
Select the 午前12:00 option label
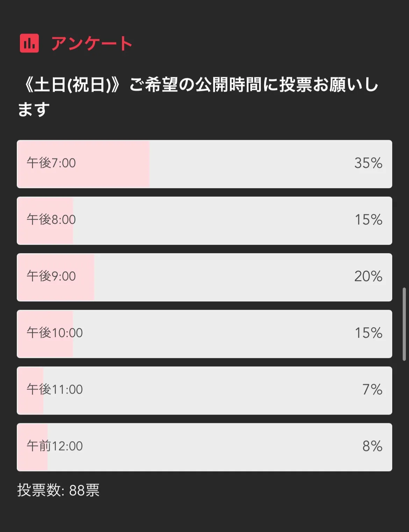pos(55,446)
